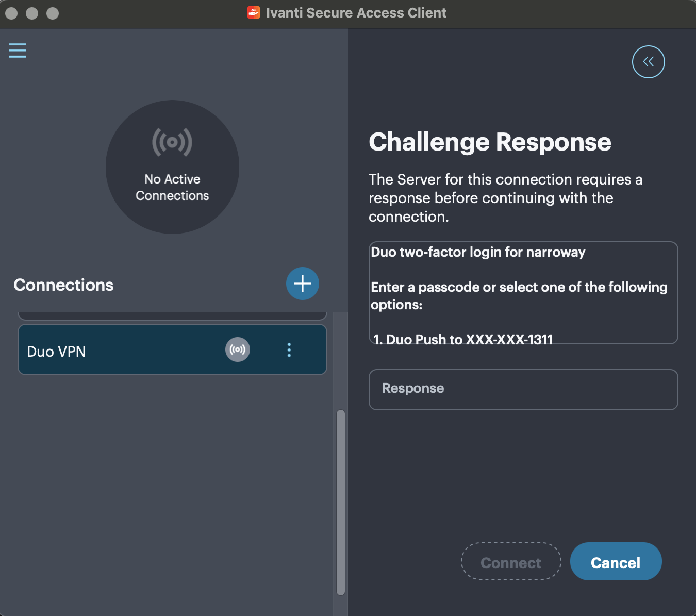Select the Challenge Response heading
The height and width of the screenshot is (616, 696).
tap(489, 142)
